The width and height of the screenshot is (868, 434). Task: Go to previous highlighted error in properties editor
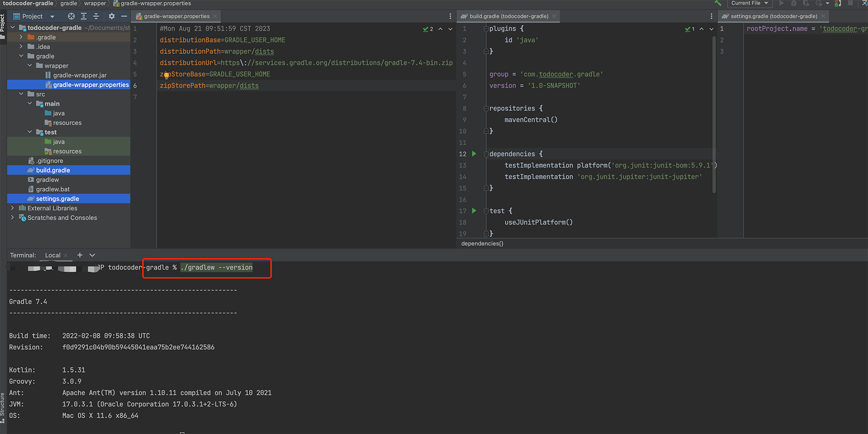click(x=440, y=29)
